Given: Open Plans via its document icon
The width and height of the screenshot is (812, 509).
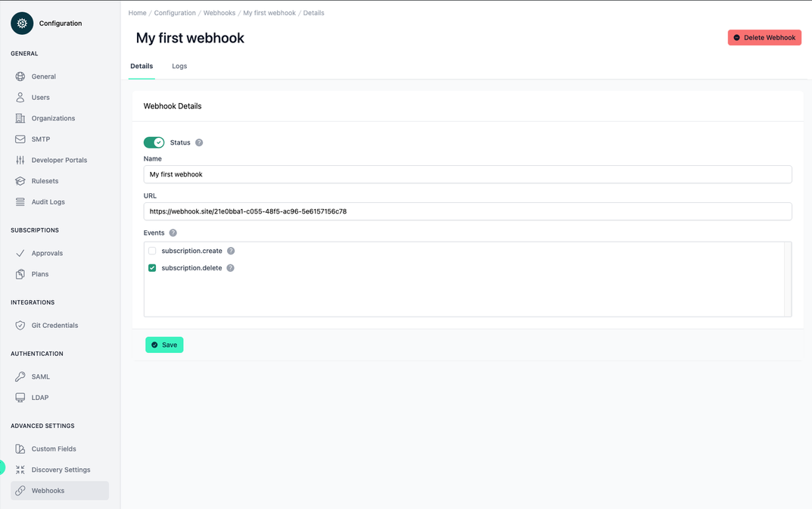Looking at the screenshot, I should tap(20, 273).
